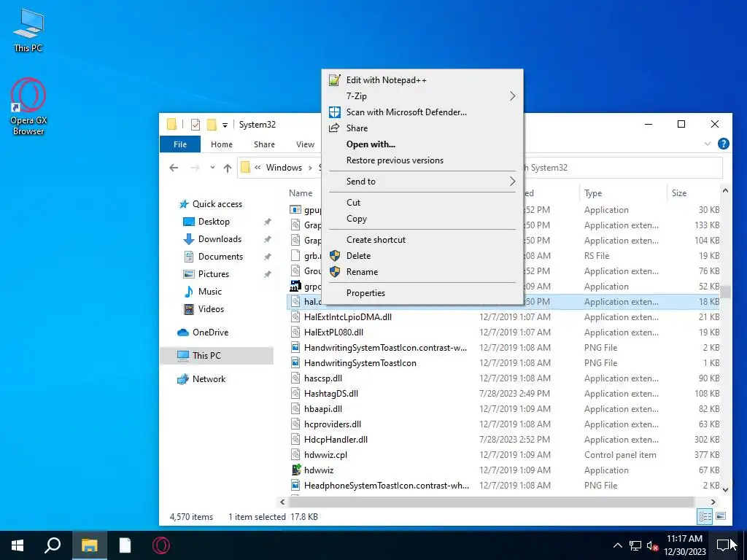Click the Up one level arrow
This screenshot has width=747, height=560.
pyautogui.click(x=228, y=168)
